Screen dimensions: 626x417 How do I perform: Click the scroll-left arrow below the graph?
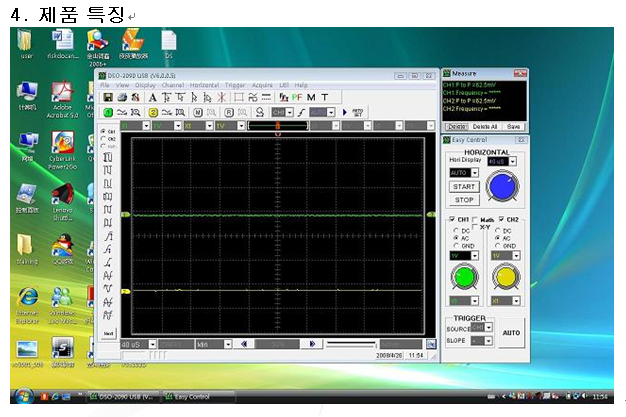pos(244,344)
